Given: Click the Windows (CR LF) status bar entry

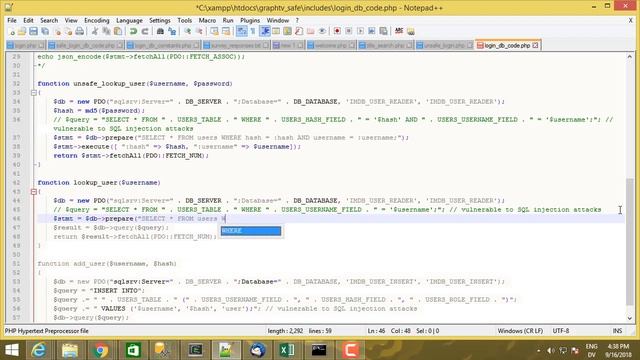Looking at the screenshot, I should click(x=520, y=331).
